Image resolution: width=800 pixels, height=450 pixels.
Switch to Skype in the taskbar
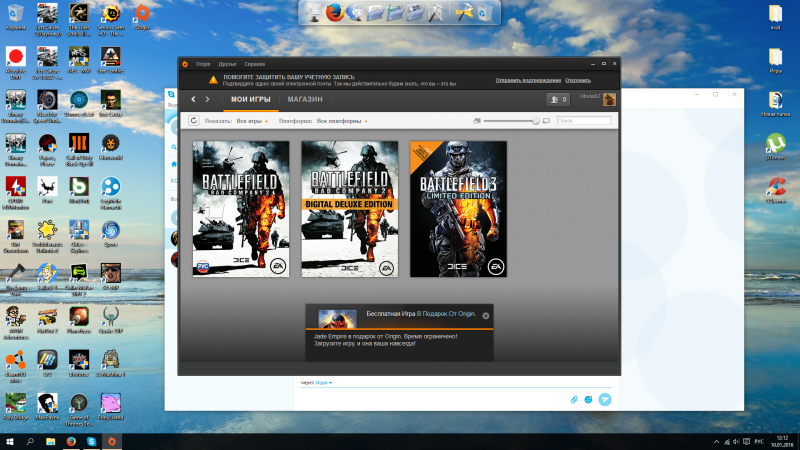click(x=91, y=441)
